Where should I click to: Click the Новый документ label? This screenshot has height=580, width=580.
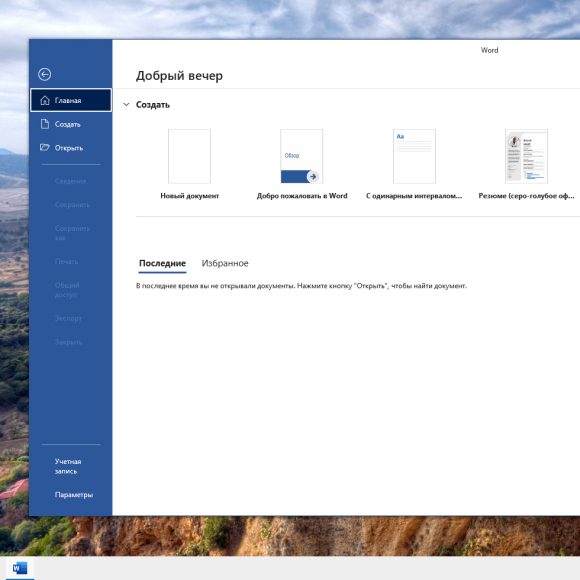[x=190, y=196]
